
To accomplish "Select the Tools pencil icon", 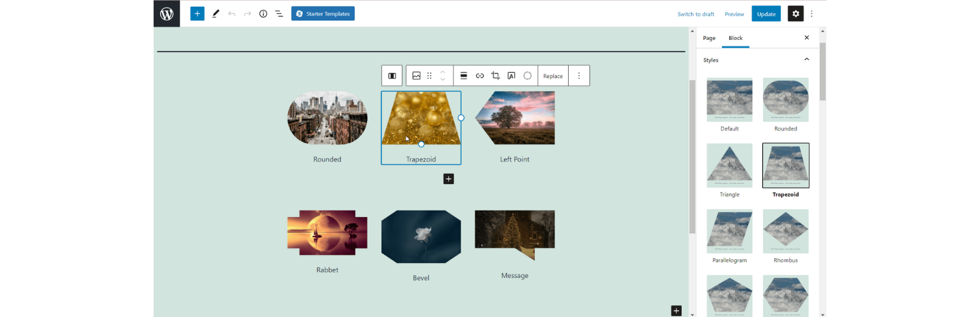I will (x=216, y=13).
